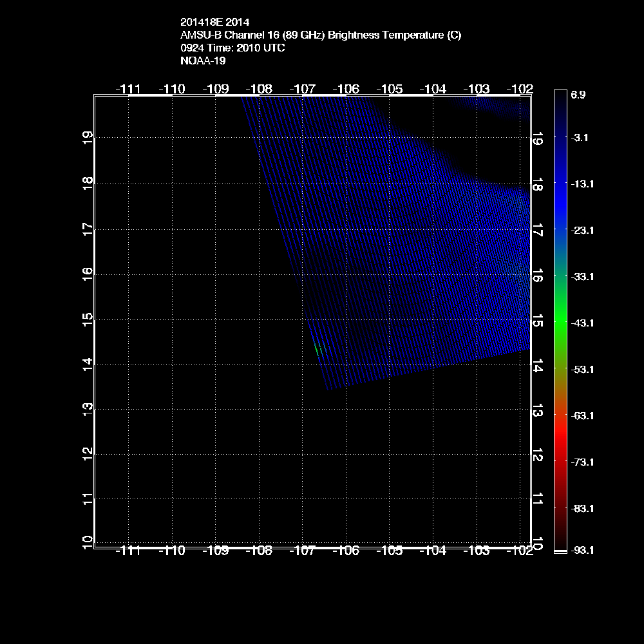Click the AMSU-B Channel 16 title line
Screen dimensions: 644x644
321,35
